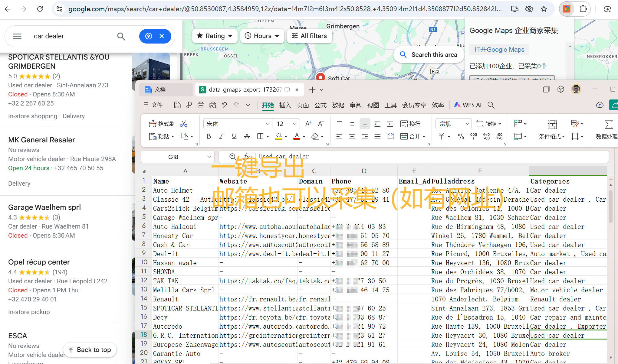Click the Undo arrow in WPS
Viewport: 618px width, 364px height.
point(224,105)
